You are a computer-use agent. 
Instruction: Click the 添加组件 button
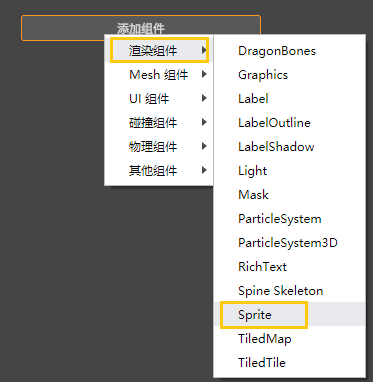tap(141, 28)
